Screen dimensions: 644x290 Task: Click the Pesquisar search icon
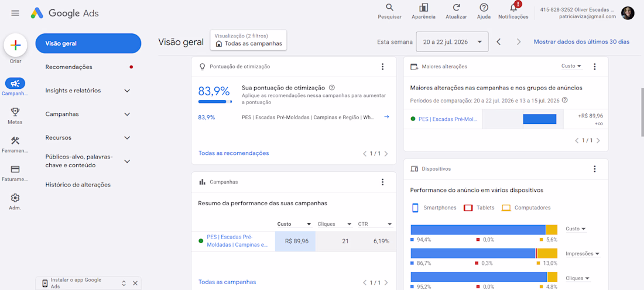[389, 8]
